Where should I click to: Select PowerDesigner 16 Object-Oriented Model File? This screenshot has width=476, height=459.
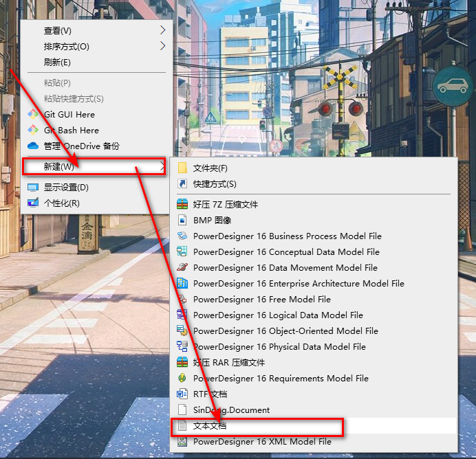314,331
